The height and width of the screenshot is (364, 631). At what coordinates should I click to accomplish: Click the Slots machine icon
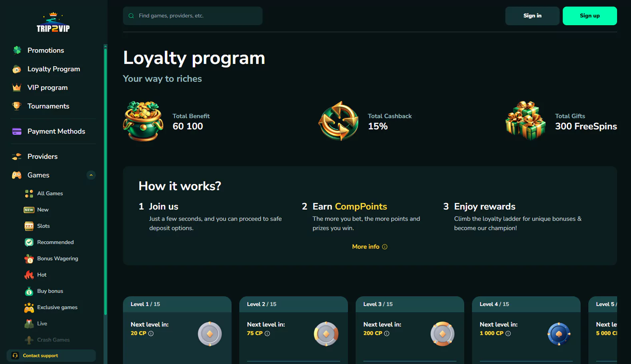point(29,226)
